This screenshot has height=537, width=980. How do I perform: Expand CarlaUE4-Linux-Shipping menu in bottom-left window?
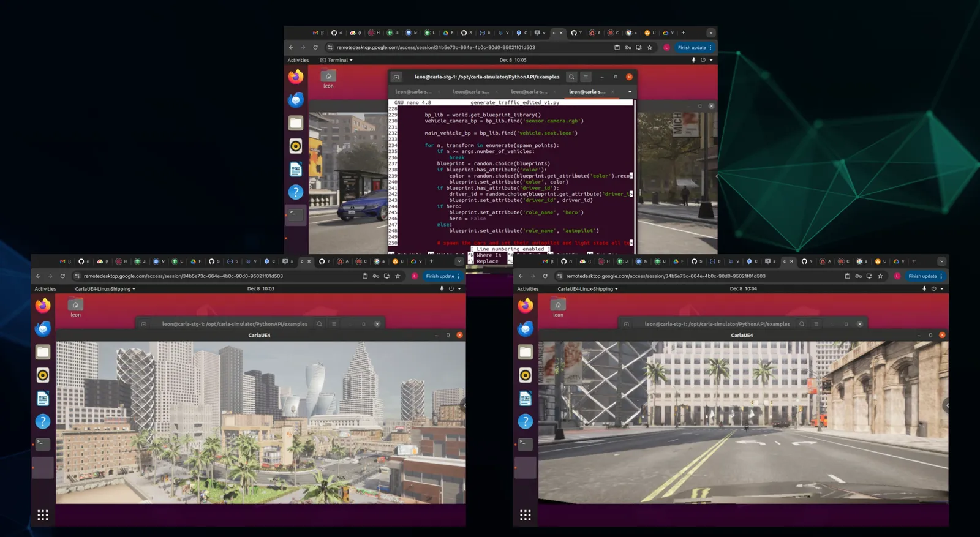click(x=105, y=289)
